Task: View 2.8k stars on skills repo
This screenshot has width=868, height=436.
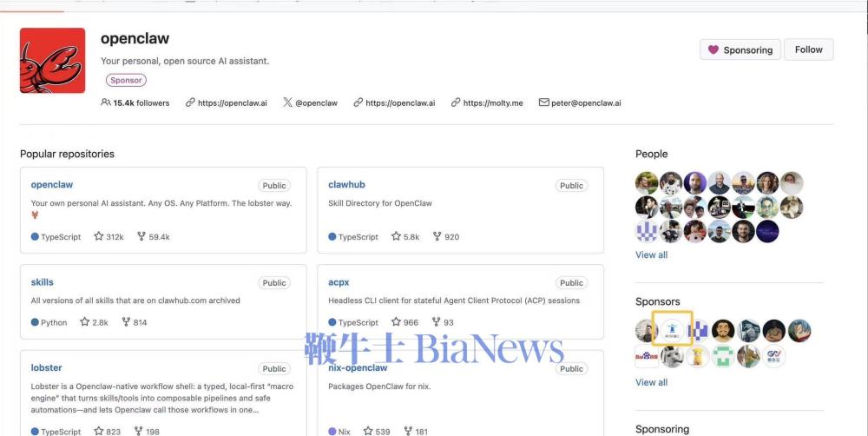Action: [94, 322]
